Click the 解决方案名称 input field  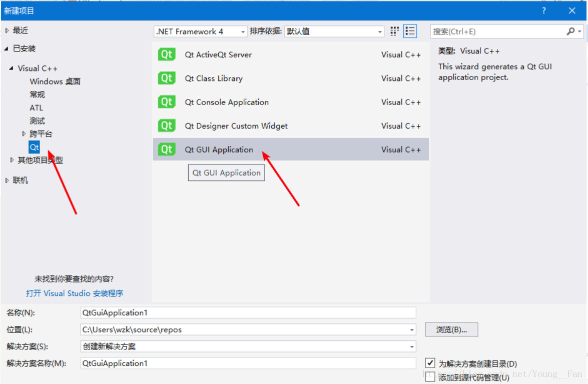pyautogui.click(x=248, y=363)
